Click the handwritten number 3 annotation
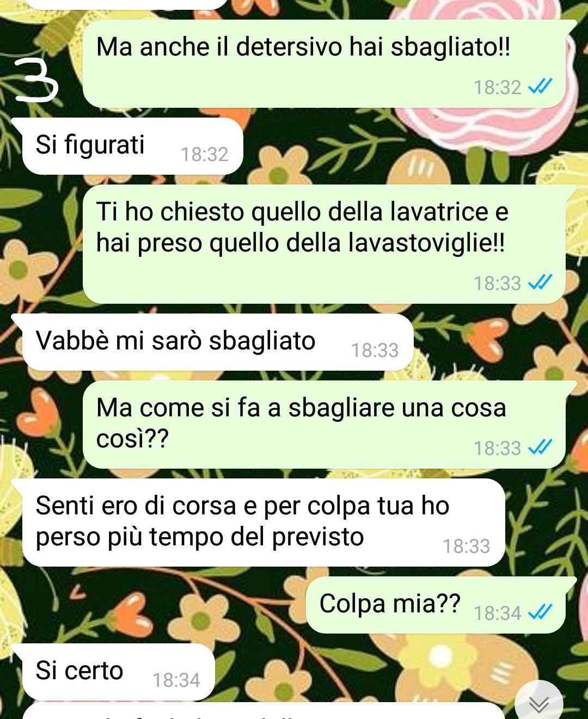This screenshot has width=588, height=719. (x=36, y=81)
